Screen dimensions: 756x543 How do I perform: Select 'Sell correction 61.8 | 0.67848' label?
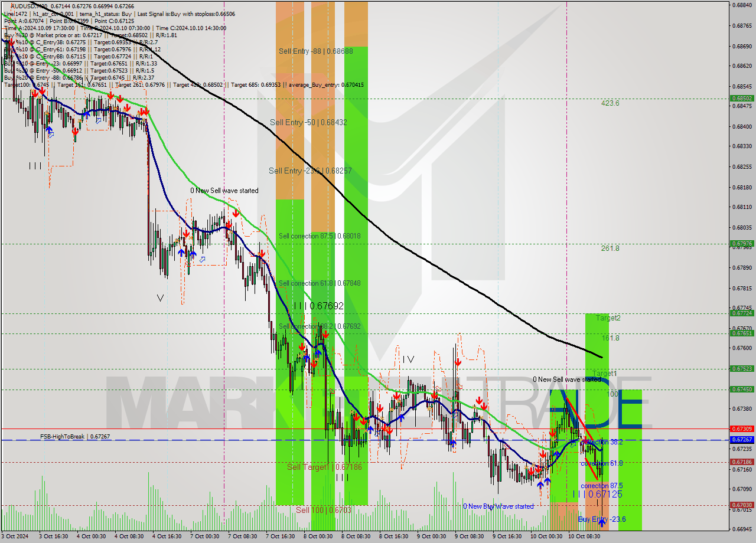click(x=320, y=283)
